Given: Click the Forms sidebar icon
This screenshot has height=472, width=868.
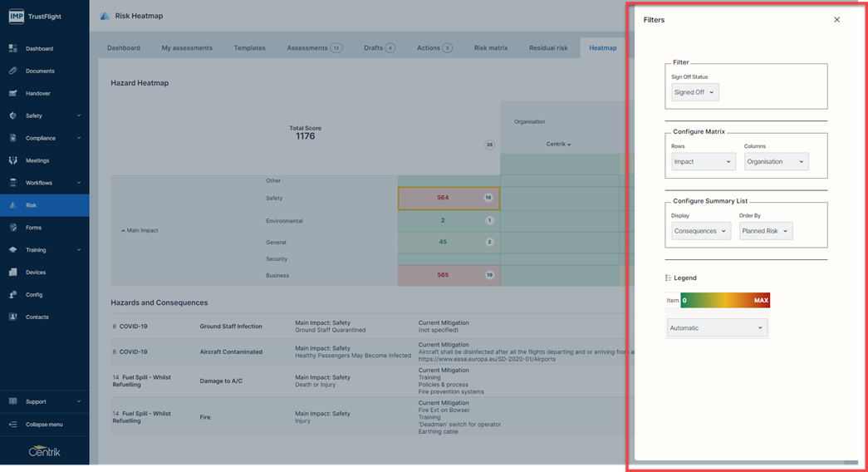Looking at the screenshot, I should click(x=12, y=228).
